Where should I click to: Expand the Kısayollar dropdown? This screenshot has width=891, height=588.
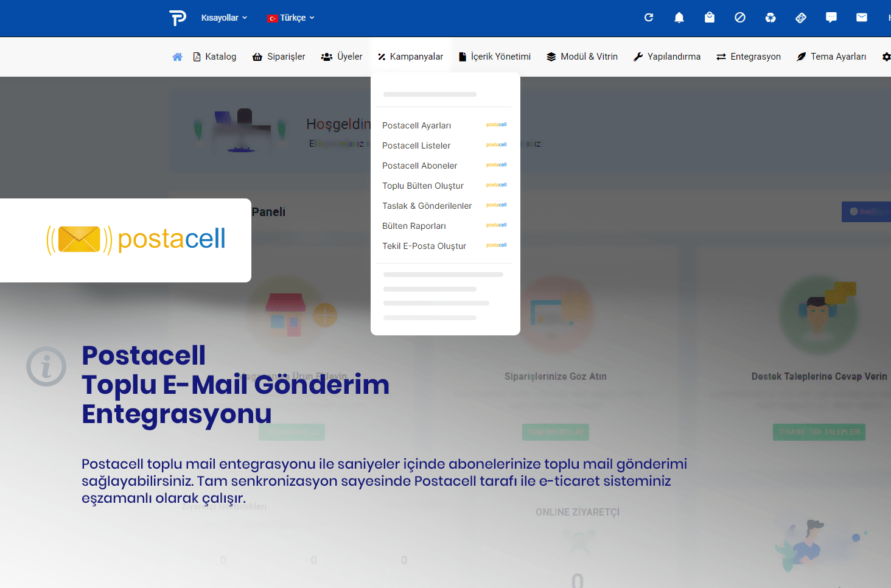click(x=224, y=18)
